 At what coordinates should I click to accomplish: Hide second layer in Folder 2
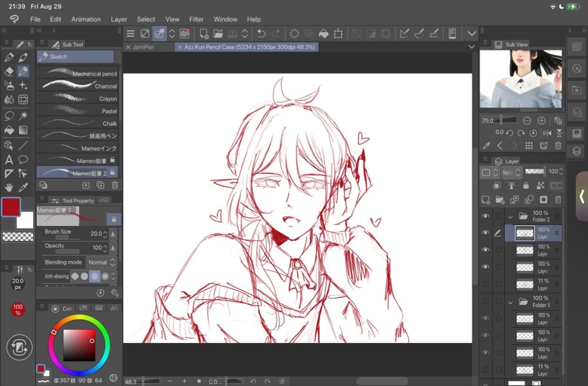pyautogui.click(x=486, y=250)
